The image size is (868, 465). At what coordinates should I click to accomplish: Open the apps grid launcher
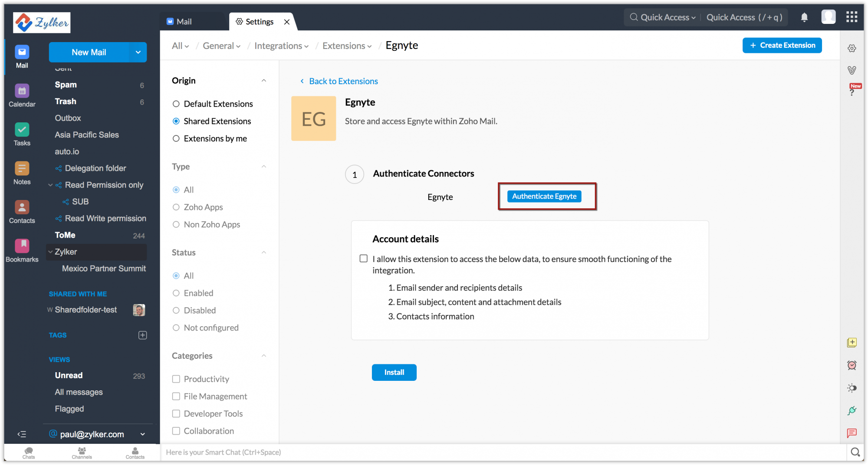852,17
